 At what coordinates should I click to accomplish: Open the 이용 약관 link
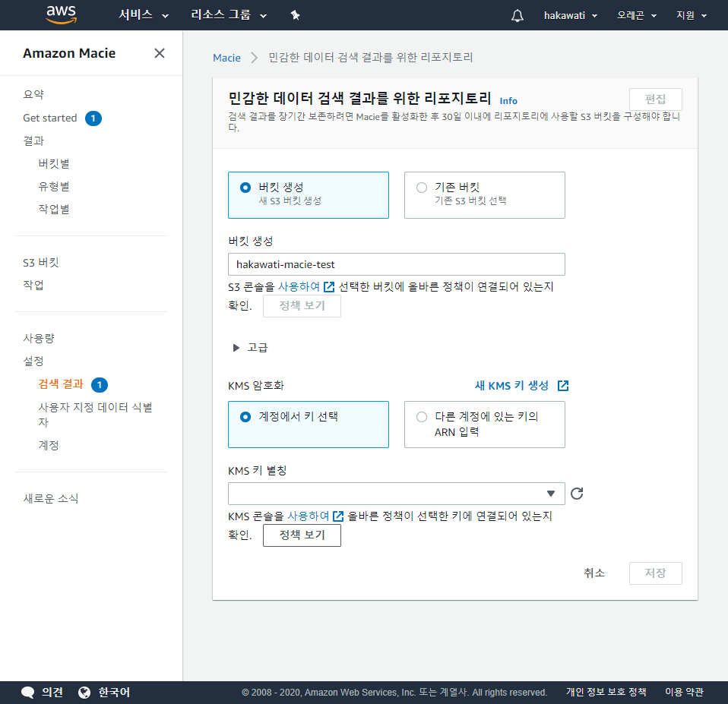point(684,692)
